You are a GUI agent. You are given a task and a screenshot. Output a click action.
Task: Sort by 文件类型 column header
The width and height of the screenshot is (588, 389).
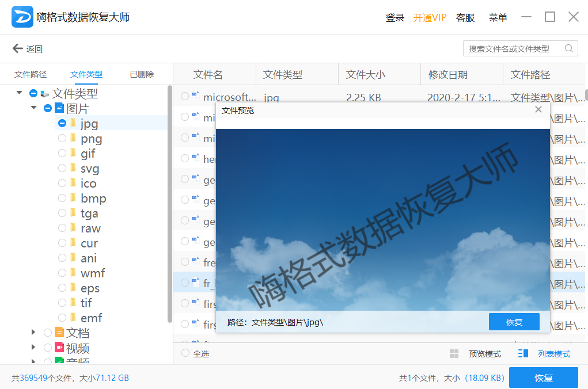point(282,75)
